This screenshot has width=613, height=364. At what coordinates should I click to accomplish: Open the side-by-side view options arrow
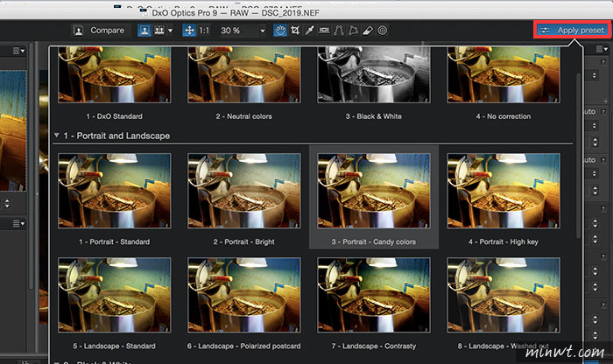pyautogui.click(x=170, y=31)
